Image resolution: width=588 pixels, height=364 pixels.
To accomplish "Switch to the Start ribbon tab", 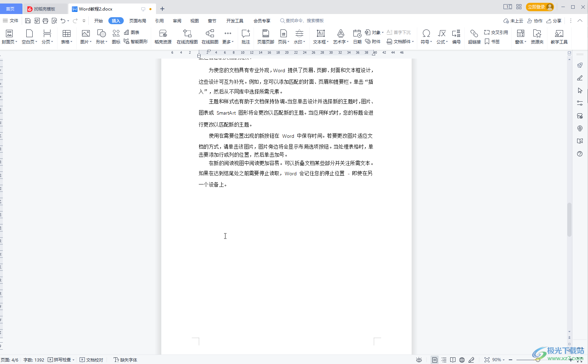I will click(x=99, y=21).
